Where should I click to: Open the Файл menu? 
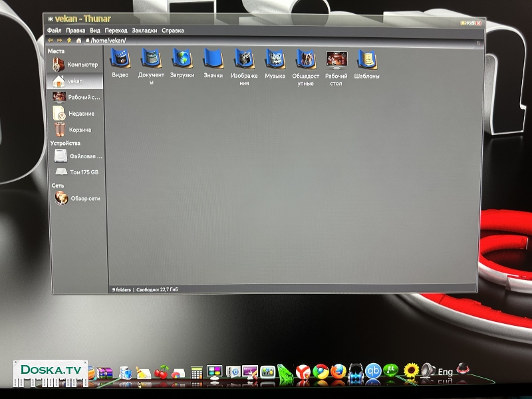tap(55, 31)
